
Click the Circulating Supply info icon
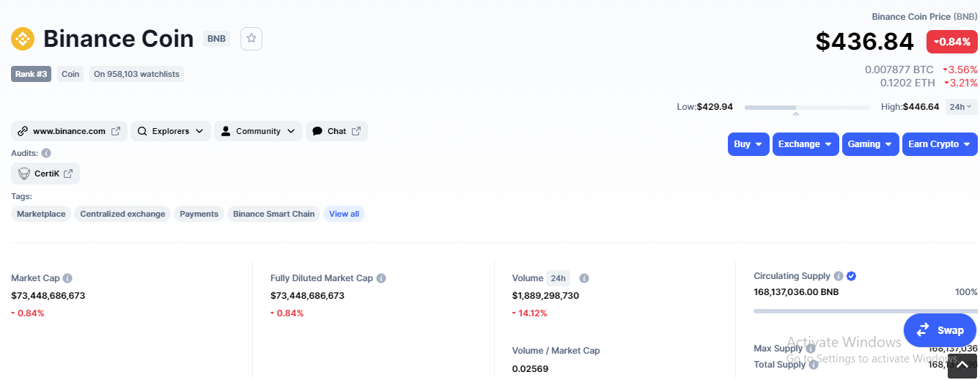(x=838, y=276)
